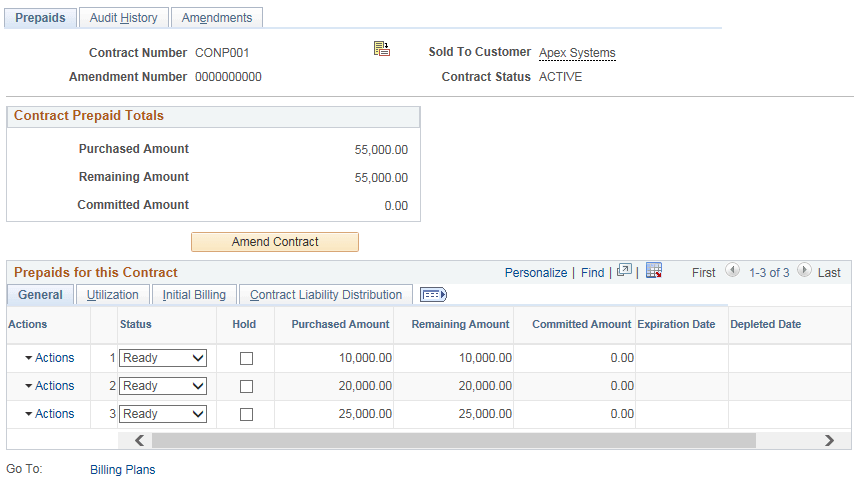Select the General grid tab
Screen dimensions: 862x480
point(40,295)
